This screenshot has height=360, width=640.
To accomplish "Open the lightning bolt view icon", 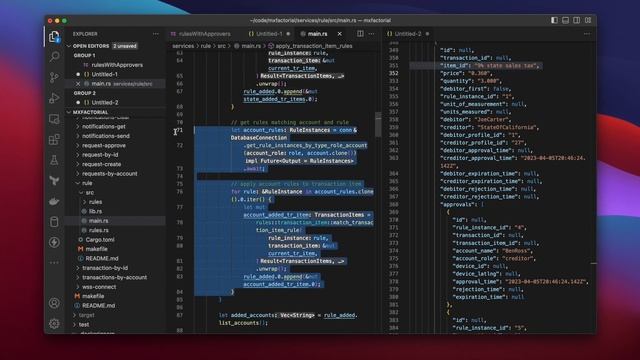I will pyautogui.click(x=54, y=242).
